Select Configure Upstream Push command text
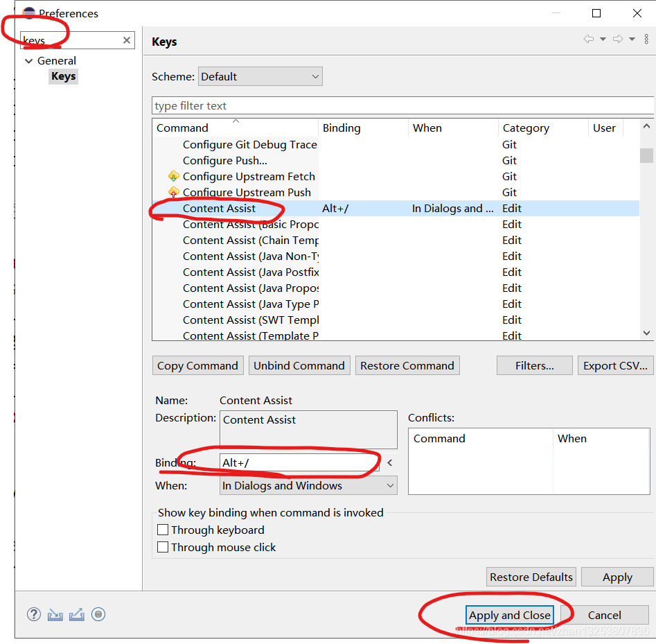Image resolution: width=656 pixels, height=644 pixels. click(247, 193)
